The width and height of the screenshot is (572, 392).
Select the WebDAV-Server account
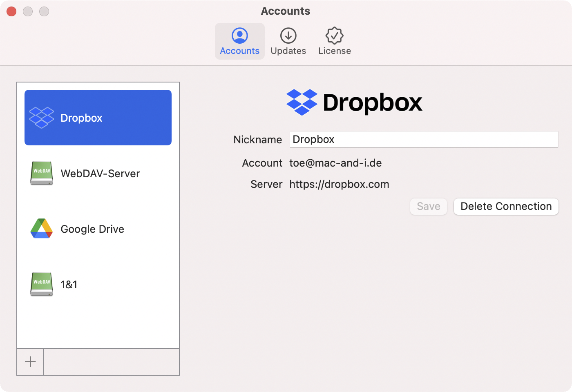[x=98, y=173]
